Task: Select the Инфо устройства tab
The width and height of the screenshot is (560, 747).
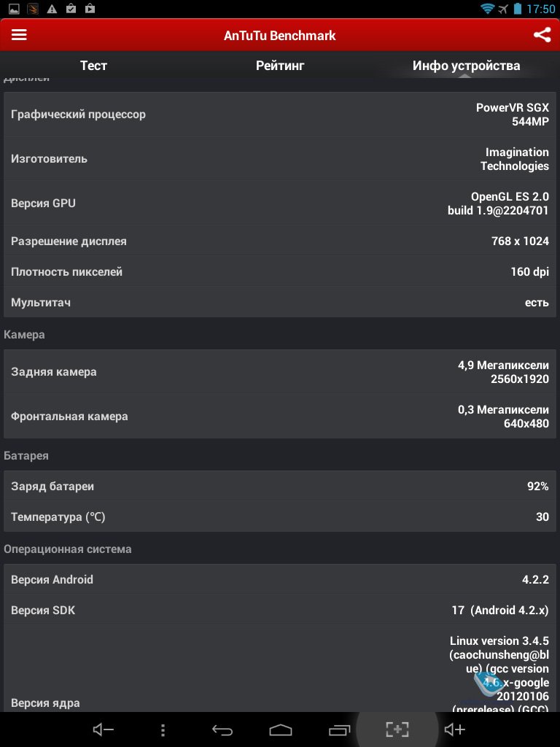Action: tap(466, 65)
